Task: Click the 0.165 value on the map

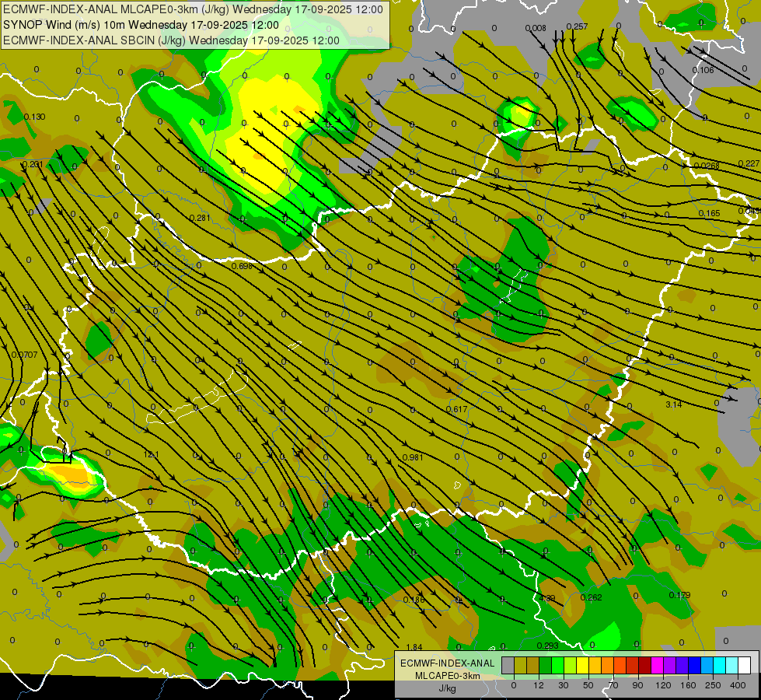Action: pyautogui.click(x=709, y=213)
